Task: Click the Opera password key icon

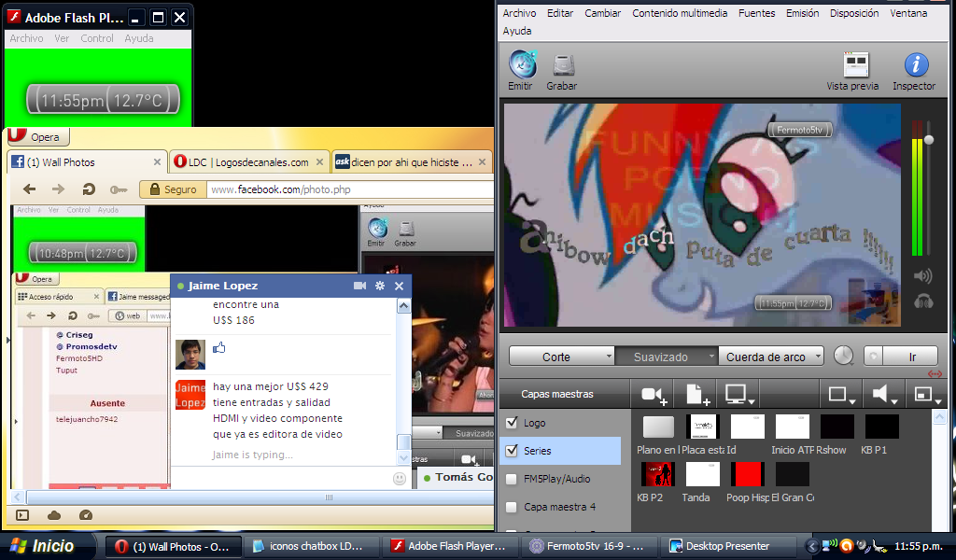Action: [119, 190]
